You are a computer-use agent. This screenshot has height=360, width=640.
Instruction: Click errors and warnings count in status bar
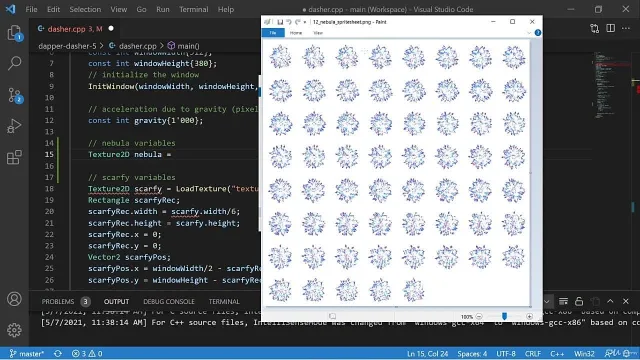tap(87, 353)
